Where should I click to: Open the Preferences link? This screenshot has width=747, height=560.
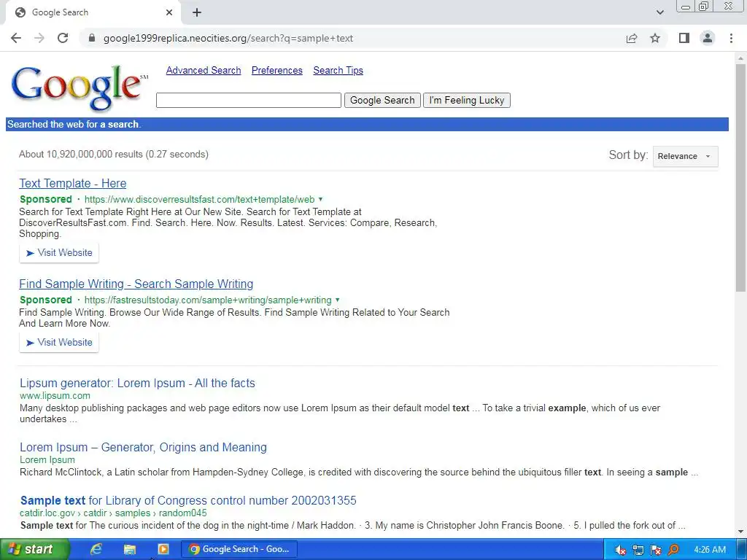(276, 71)
